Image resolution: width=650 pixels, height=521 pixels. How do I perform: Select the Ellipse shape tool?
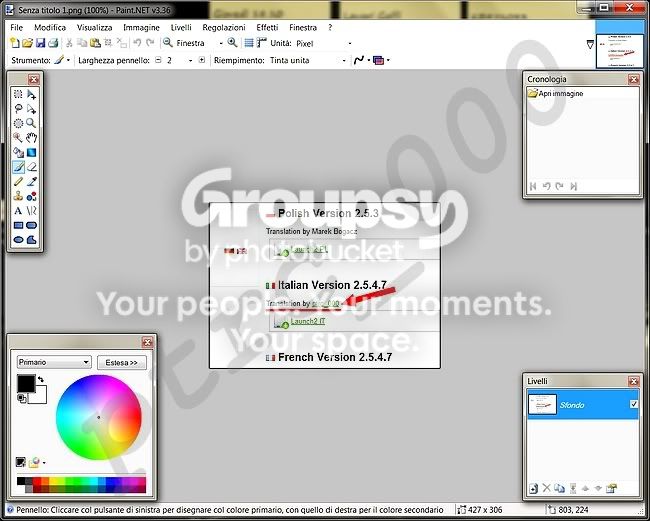18,240
